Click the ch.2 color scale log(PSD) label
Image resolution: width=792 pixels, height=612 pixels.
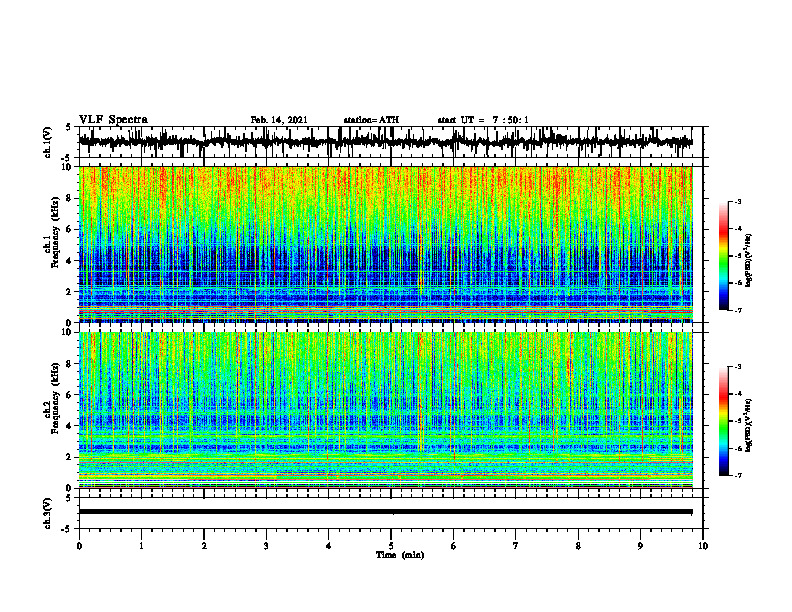(x=749, y=425)
